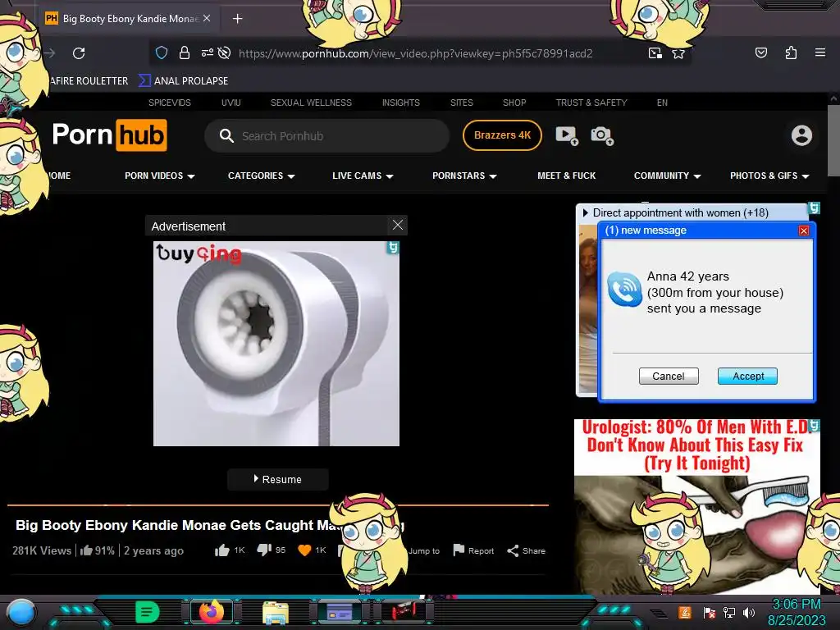Screen dimensions: 840x630
Task: Click the upload photo camera icon
Action: [x=602, y=135]
